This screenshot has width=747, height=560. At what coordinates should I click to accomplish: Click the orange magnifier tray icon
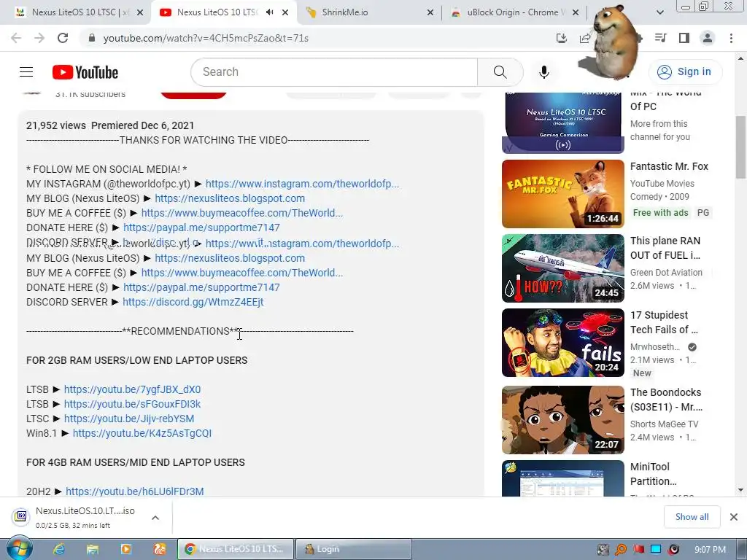coord(621,549)
